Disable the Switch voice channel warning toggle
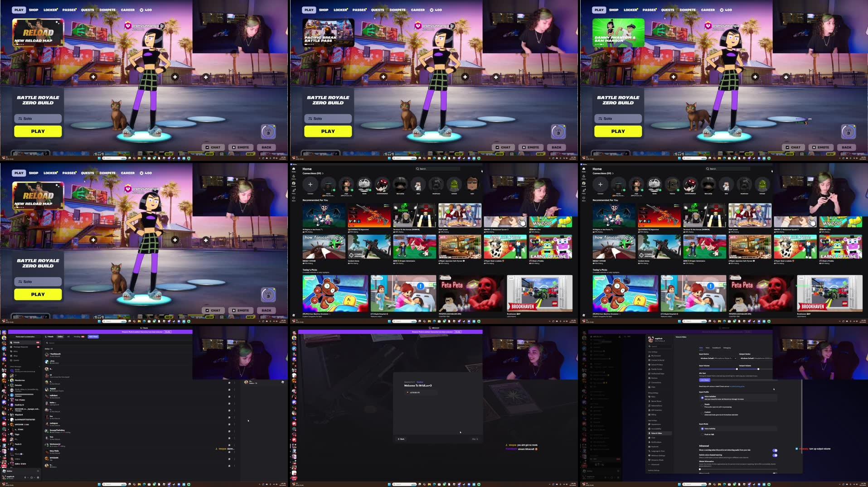868x487 pixels. pyautogui.click(x=774, y=455)
